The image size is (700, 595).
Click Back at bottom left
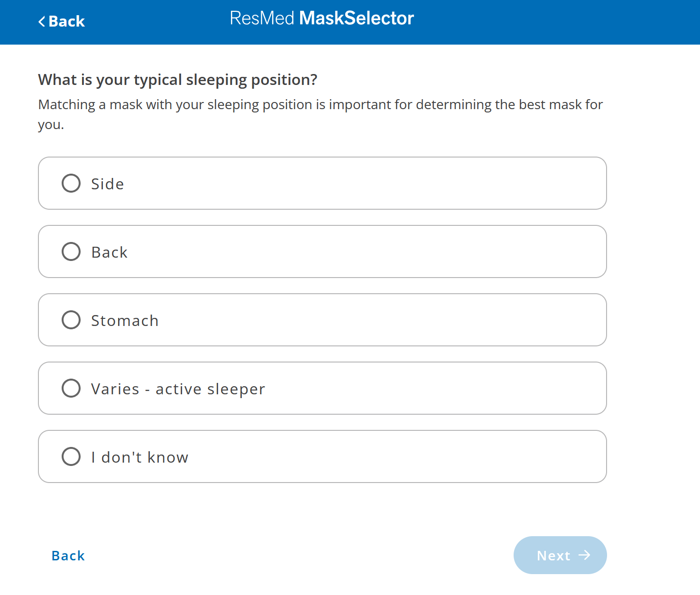point(67,555)
